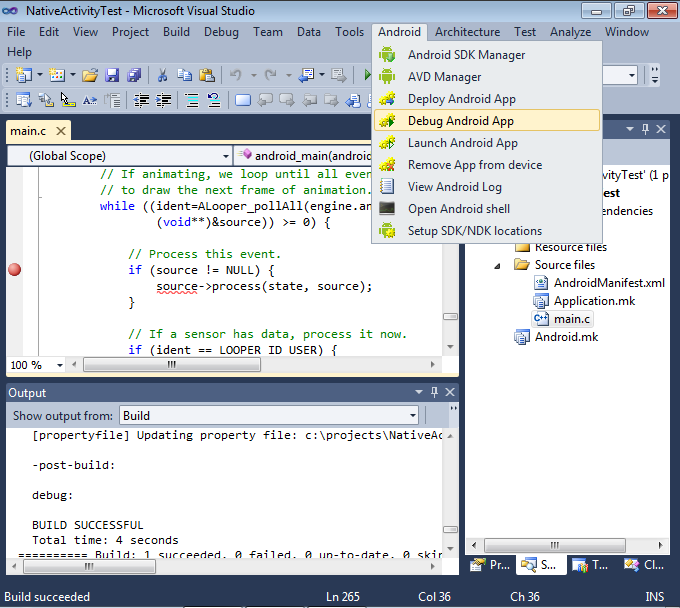Screen dimensions: 680x608
Task: Click the Navigate Forward icon
Action: (x=338, y=75)
